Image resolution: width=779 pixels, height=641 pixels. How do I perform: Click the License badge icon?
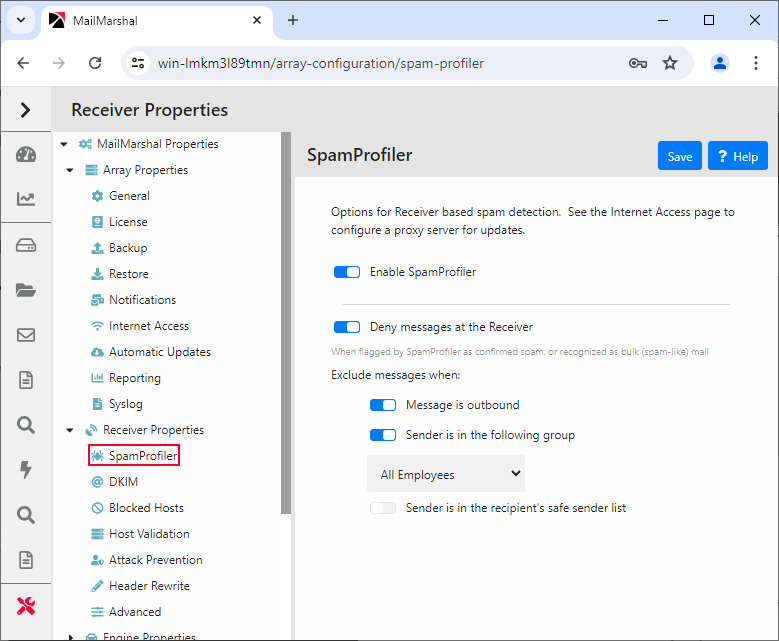pyautogui.click(x=97, y=222)
